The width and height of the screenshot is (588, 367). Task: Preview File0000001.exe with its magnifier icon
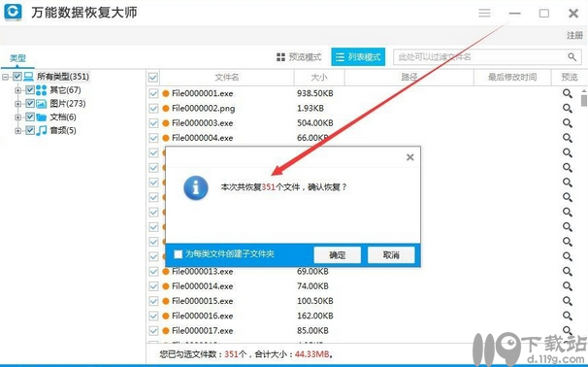(568, 93)
